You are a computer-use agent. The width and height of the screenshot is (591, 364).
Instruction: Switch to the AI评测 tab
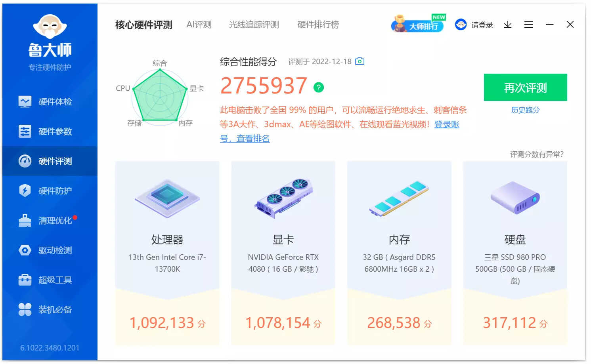click(199, 25)
